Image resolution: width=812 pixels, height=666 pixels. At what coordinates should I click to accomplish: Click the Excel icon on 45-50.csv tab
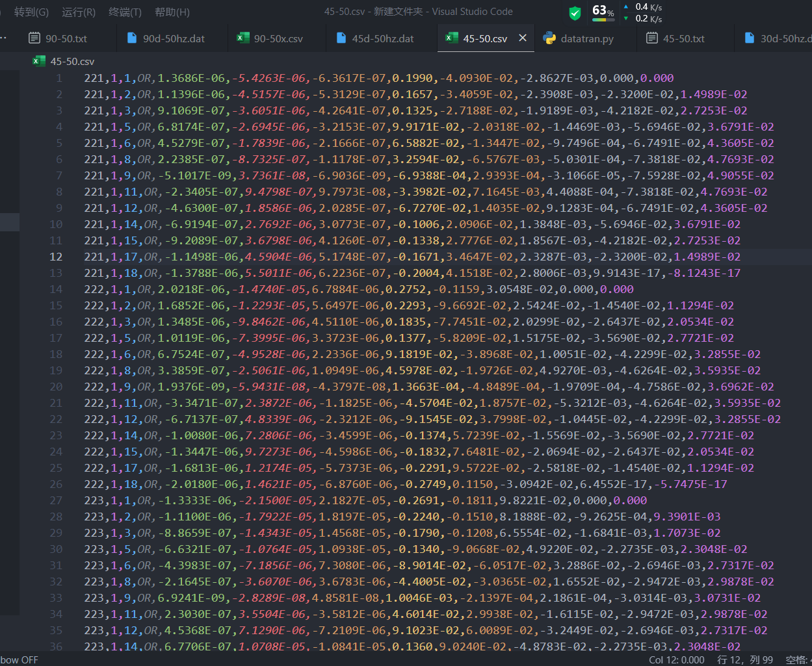pyautogui.click(x=452, y=38)
